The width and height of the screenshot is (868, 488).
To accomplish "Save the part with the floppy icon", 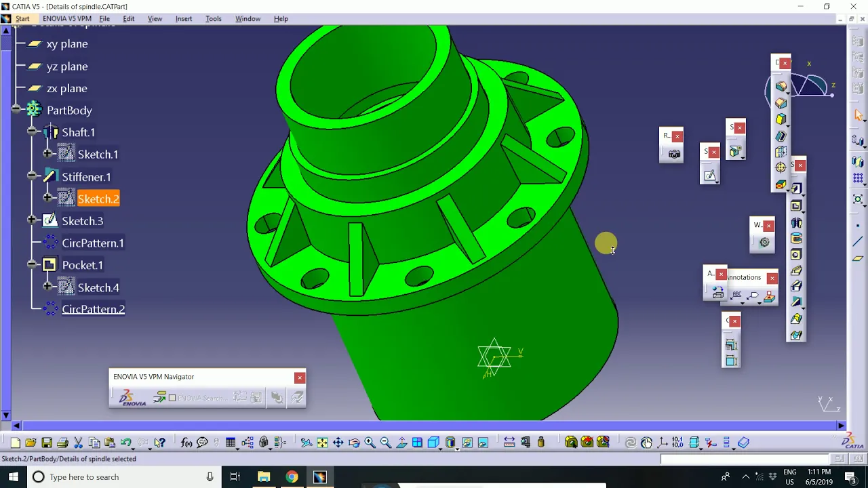I will [x=47, y=443].
